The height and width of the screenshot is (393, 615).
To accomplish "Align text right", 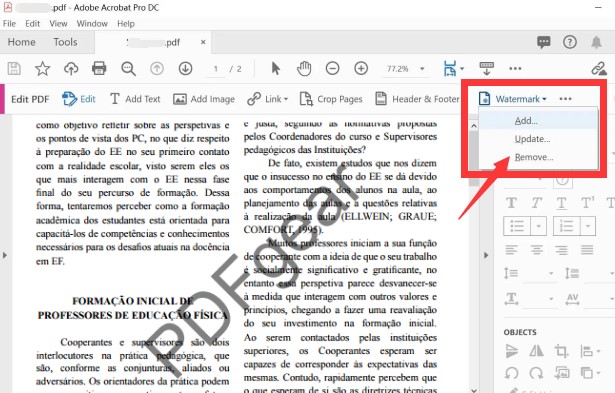I will pos(562,249).
